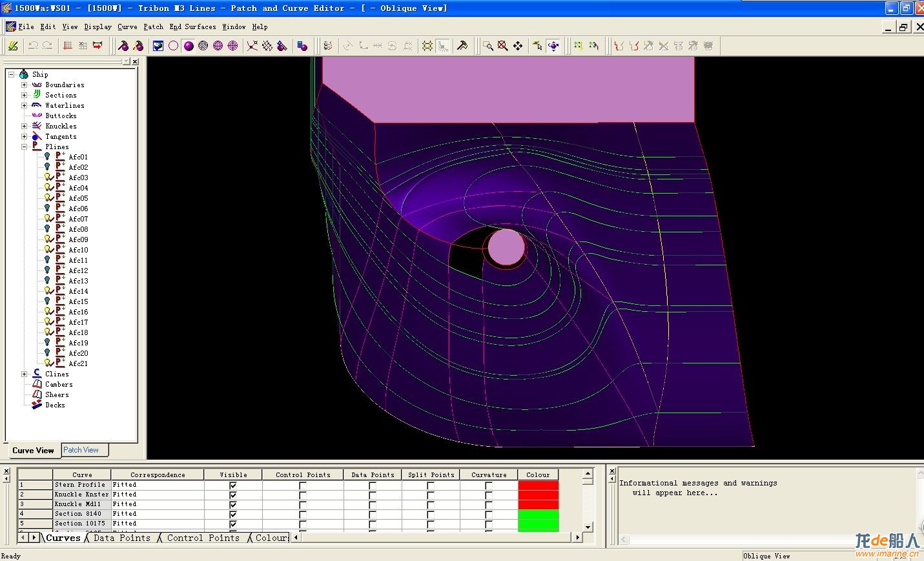The image size is (924, 561).
Task: Enable Data Points for Knuckle Knster
Action: pyautogui.click(x=373, y=495)
